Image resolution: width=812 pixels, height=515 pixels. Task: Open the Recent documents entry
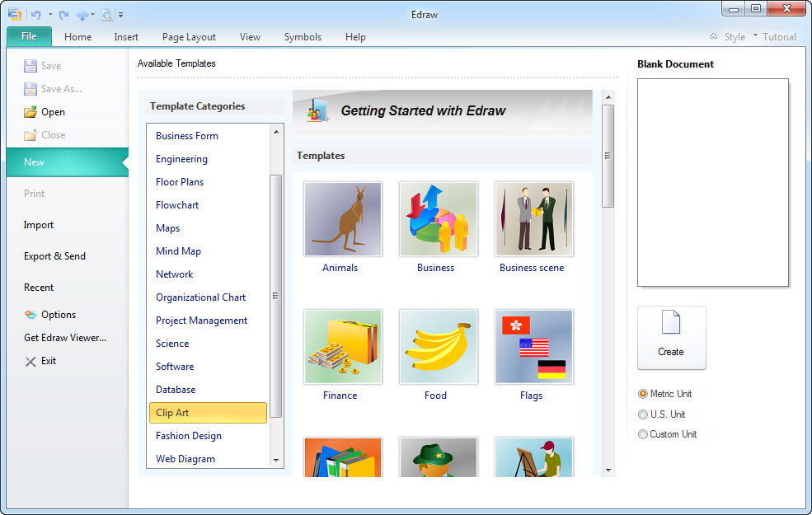(38, 288)
